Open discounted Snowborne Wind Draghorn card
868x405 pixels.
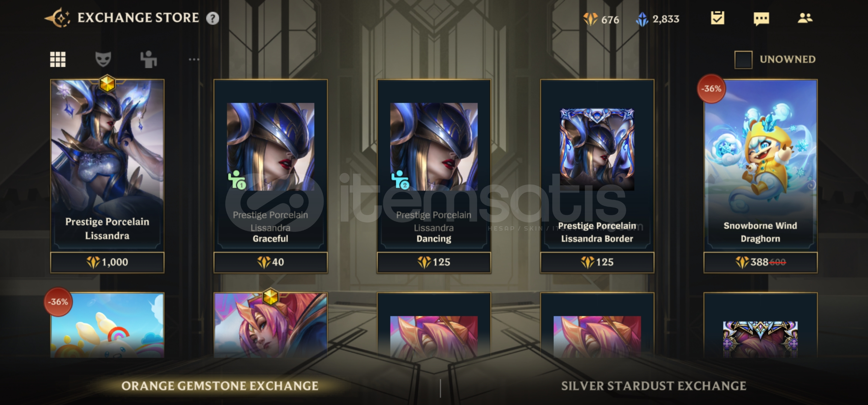[x=761, y=165]
